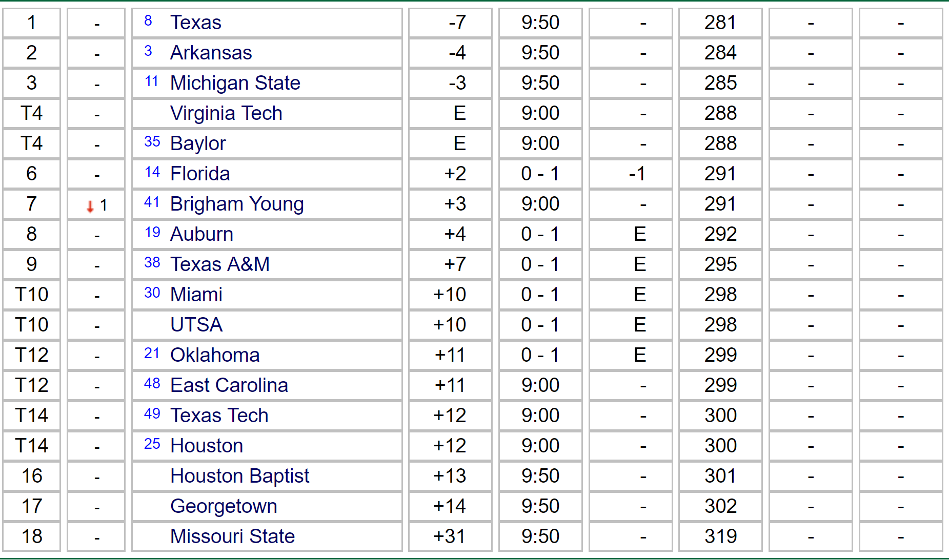
Task: Open the Texas Tech team link
Action: 219,416
